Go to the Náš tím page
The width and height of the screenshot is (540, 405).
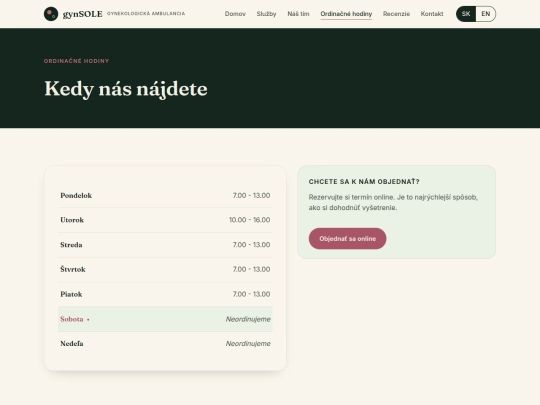coord(298,14)
